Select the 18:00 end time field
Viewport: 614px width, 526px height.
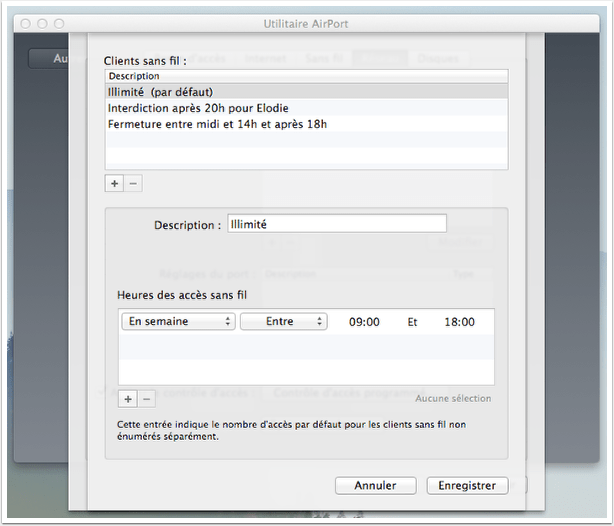(x=459, y=322)
